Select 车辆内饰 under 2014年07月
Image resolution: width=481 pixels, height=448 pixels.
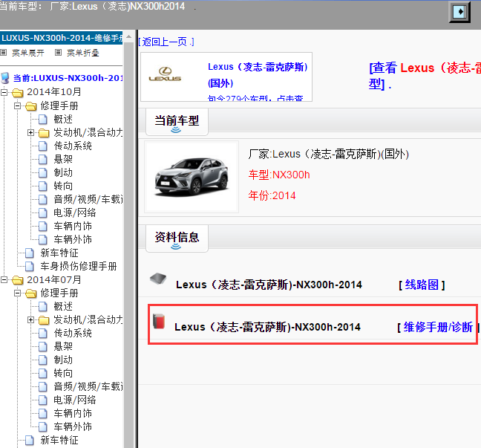(x=73, y=414)
